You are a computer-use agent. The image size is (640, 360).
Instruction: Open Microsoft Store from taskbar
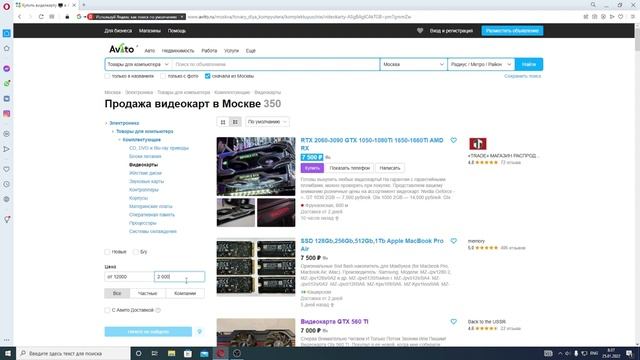click(x=188, y=353)
